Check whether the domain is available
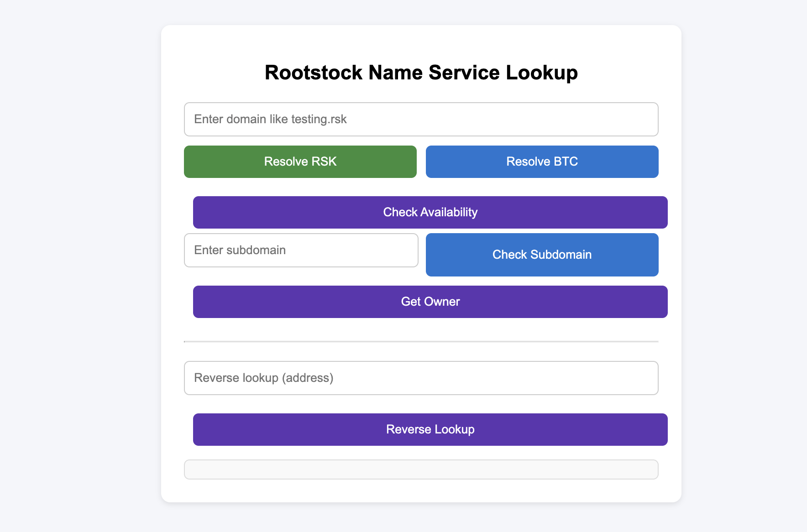This screenshot has height=532, width=807. (430, 212)
